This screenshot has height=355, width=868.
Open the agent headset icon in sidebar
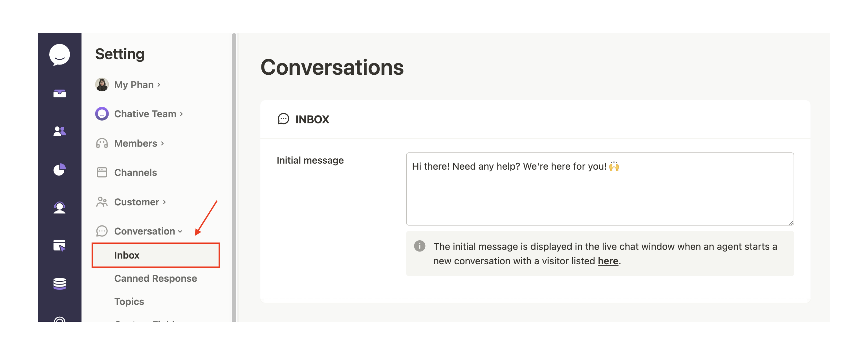click(x=60, y=208)
